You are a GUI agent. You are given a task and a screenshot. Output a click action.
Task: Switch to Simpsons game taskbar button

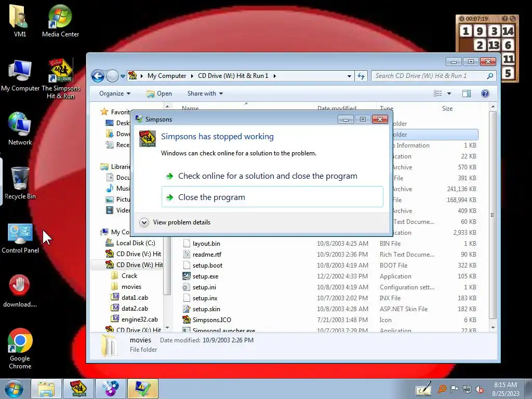pyautogui.click(x=78, y=389)
